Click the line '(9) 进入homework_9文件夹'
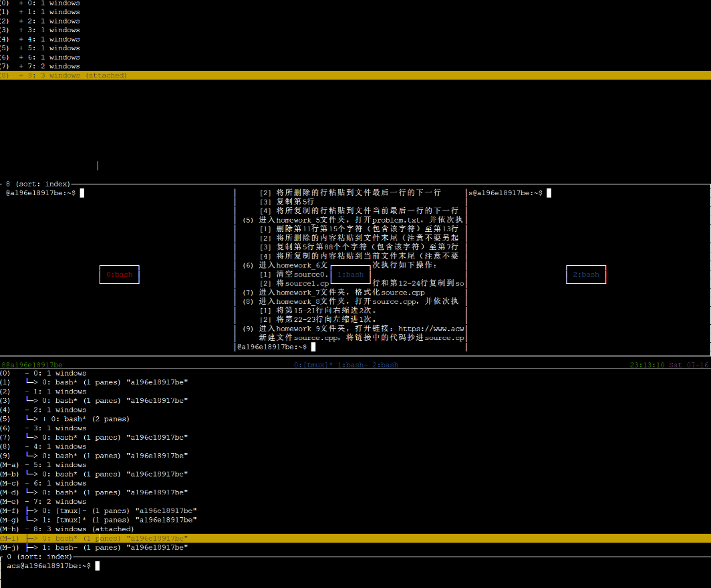This screenshot has width=711, height=588. tap(353, 329)
